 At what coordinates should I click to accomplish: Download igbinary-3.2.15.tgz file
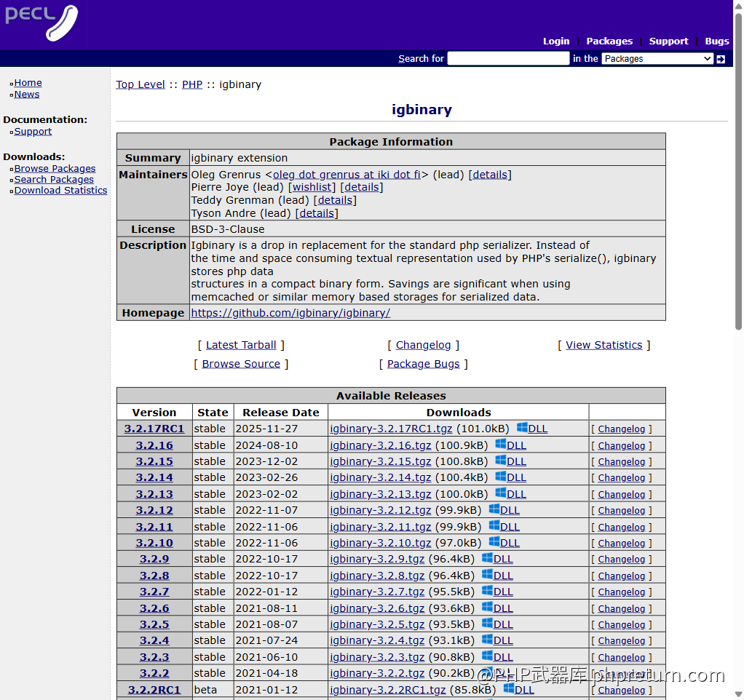(381, 461)
